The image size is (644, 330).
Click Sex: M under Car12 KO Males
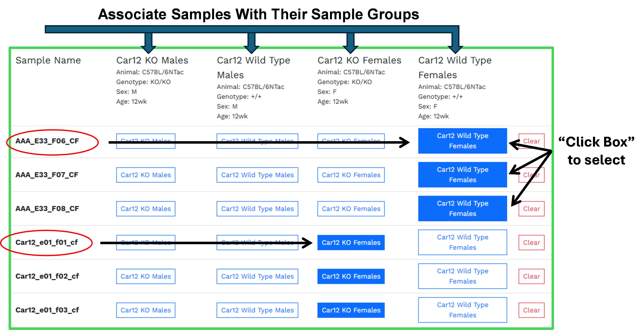tap(126, 92)
